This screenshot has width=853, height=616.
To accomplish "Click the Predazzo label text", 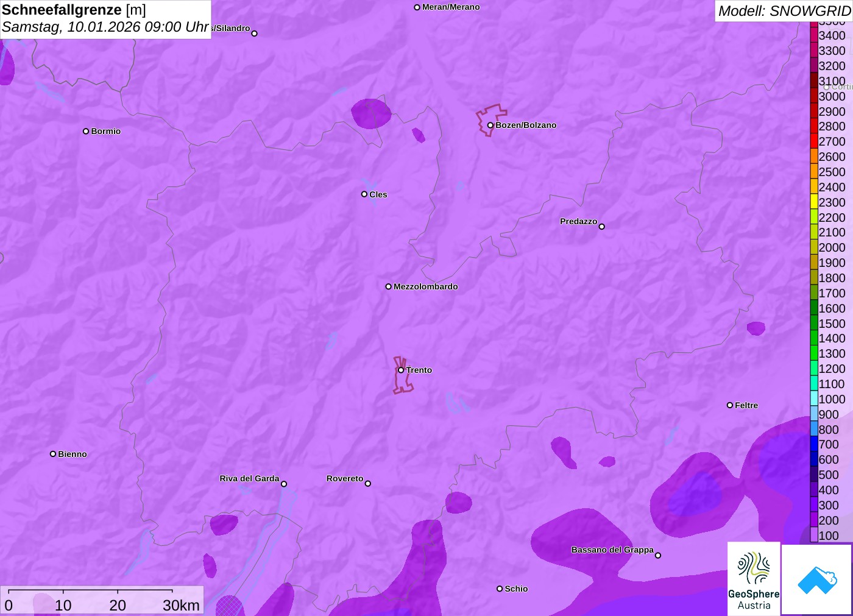I will pos(579,221).
